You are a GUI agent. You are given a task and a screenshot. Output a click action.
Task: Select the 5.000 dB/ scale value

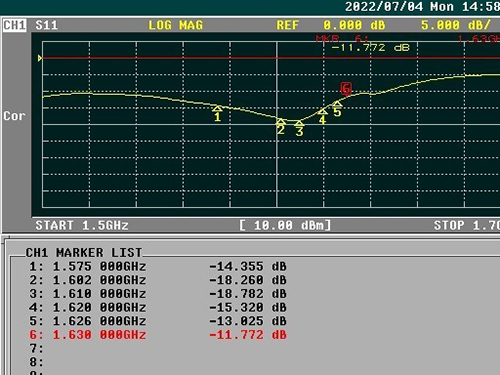[456, 25]
